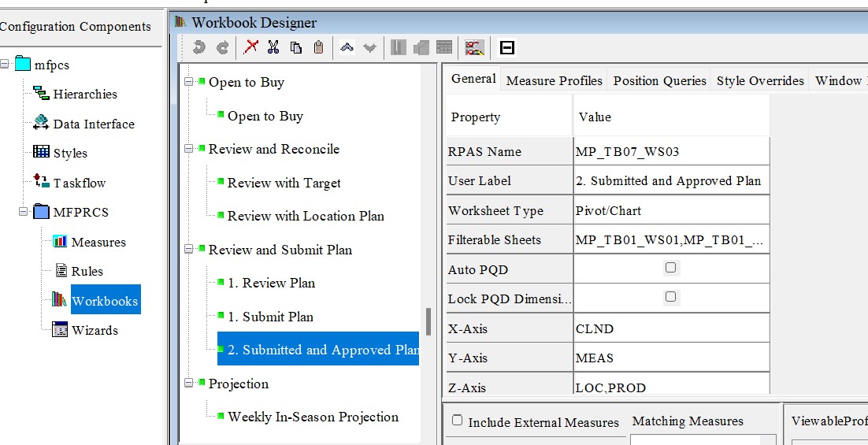Click the Filterable Sheets value cell

click(672, 239)
